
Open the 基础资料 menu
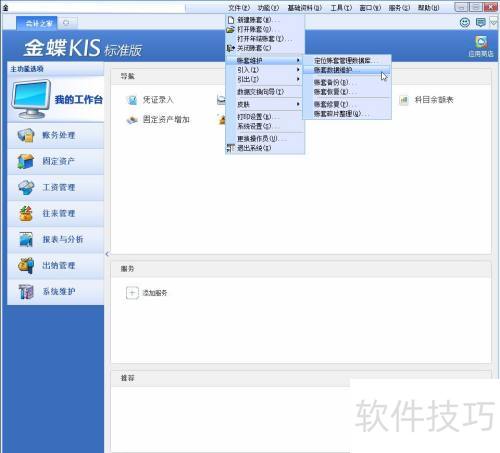[x=305, y=7]
